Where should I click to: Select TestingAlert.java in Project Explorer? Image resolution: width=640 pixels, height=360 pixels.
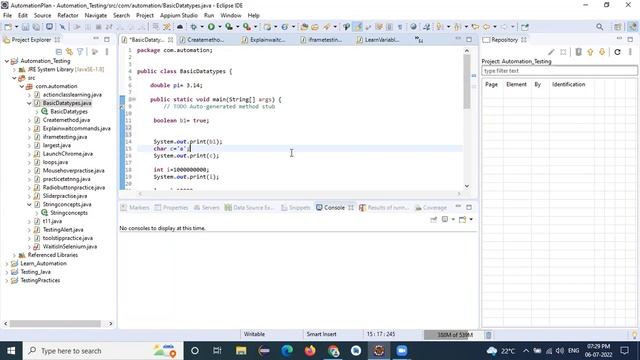click(63, 230)
